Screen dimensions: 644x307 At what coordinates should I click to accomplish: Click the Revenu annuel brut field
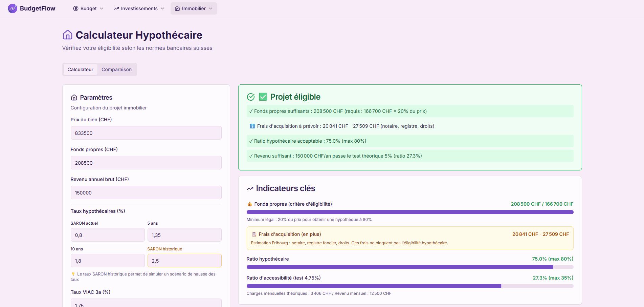coord(146,192)
